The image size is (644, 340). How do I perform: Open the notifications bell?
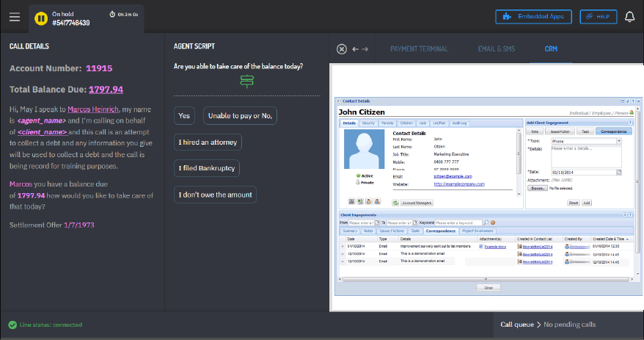[x=629, y=17]
